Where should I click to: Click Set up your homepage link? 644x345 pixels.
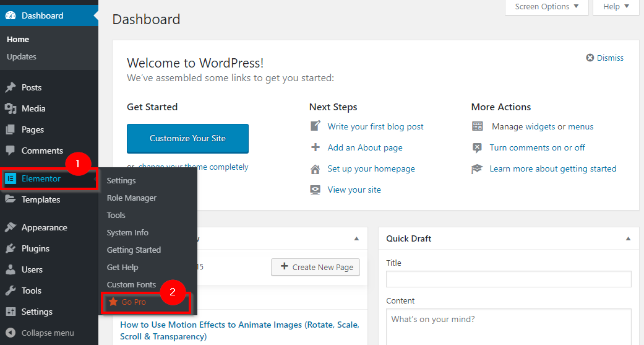tap(371, 168)
